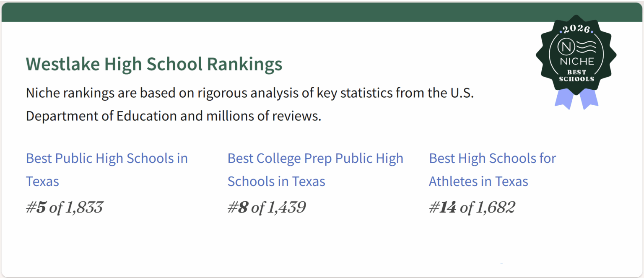Select the #5 of 1,833 ranking
Image resolution: width=644 pixels, height=278 pixels.
point(64,208)
